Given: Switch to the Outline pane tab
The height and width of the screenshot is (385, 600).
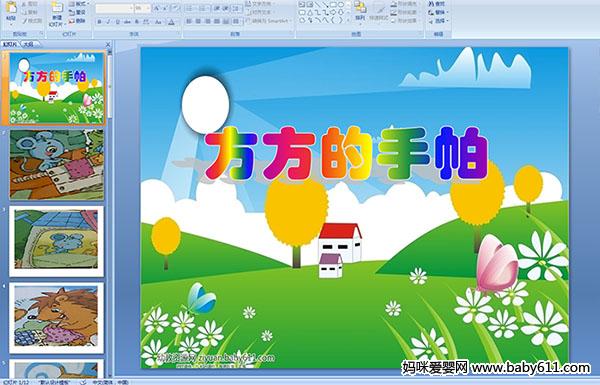Looking at the screenshot, I should (27, 44).
